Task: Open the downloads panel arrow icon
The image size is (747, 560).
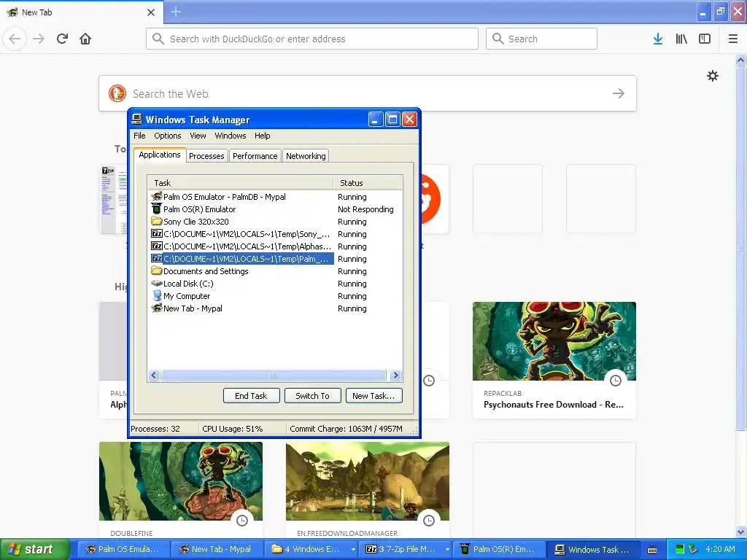Action: [658, 39]
